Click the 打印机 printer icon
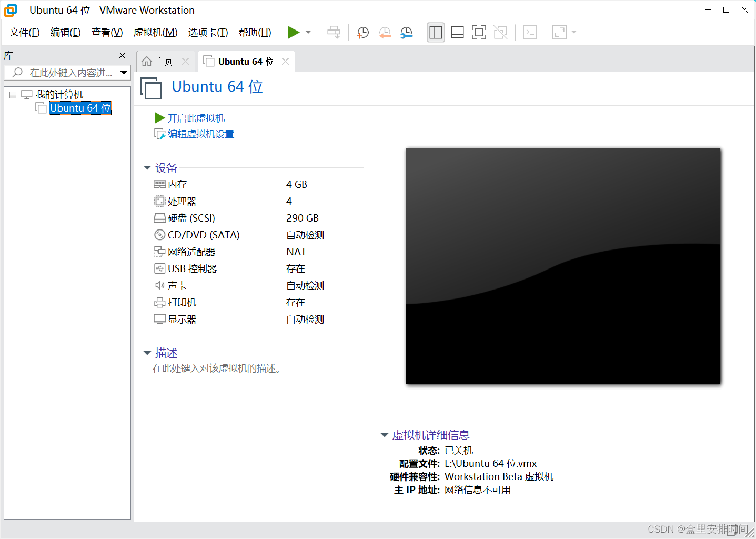This screenshot has height=539, width=756. 160,302
